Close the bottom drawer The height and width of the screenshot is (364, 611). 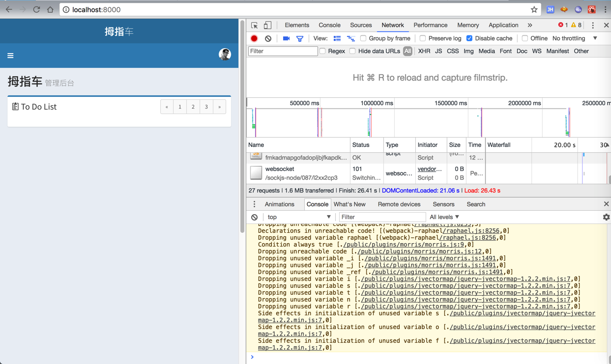(606, 204)
